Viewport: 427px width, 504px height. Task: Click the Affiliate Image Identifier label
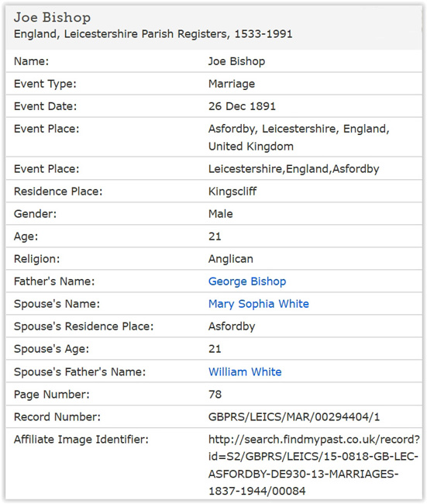coord(81,440)
